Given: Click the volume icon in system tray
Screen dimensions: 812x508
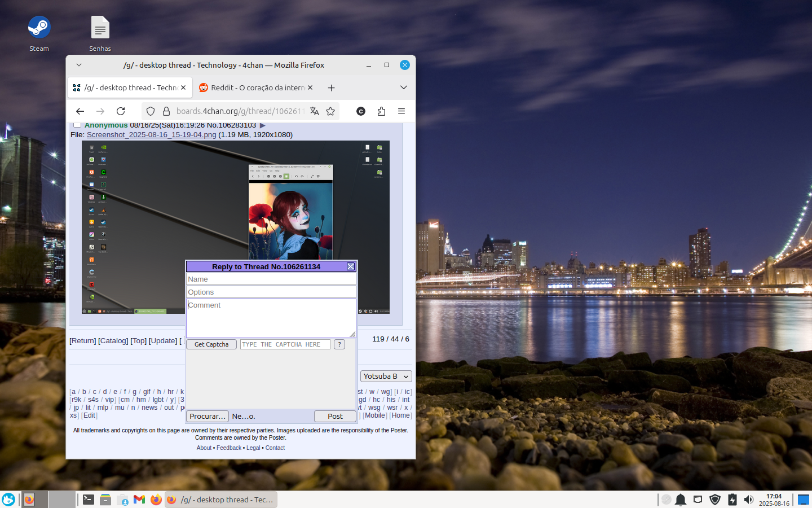Looking at the screenshot, I should (x=749, y=500).
